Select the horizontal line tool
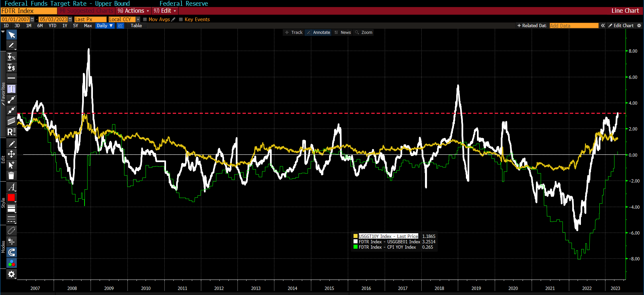The width and height of the screenshot is (644, 295). [11, 78]
